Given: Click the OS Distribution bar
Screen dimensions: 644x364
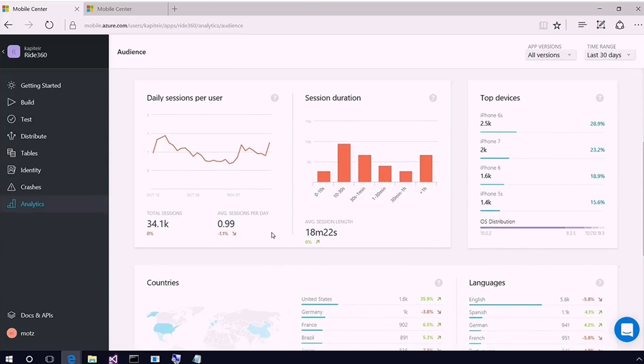Looking at the screenshot, I should point(541,228).
